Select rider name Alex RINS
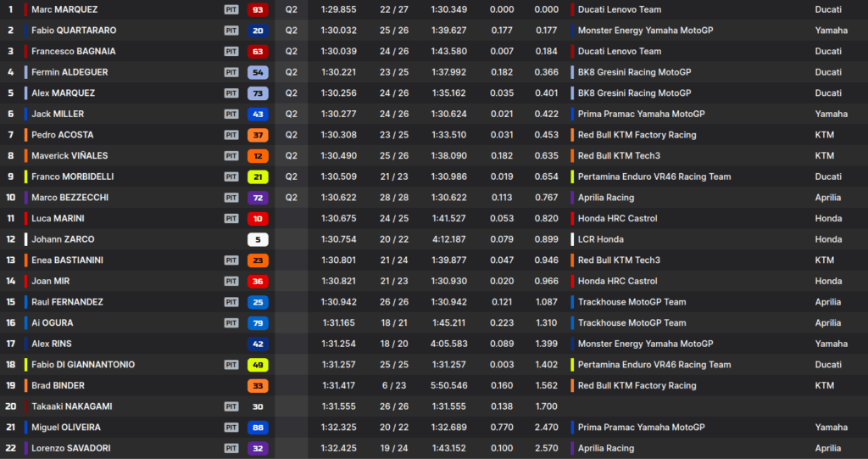The image size is (868, 459). [52, 344]
